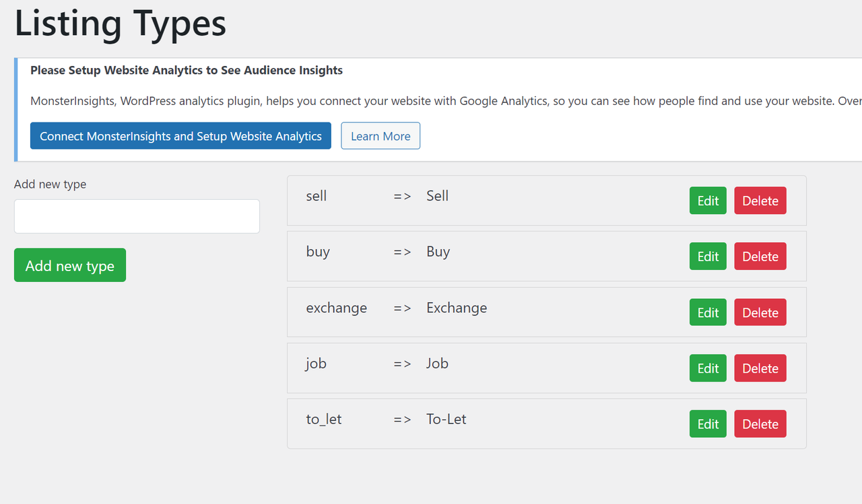Click Edit button for sell type
This screenshot has height=504, width=862.
(x=708, y=201)
